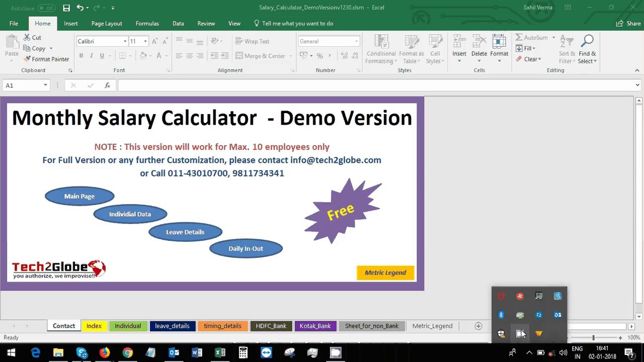Click the Cut scissors icon

(x=27, y=38)
